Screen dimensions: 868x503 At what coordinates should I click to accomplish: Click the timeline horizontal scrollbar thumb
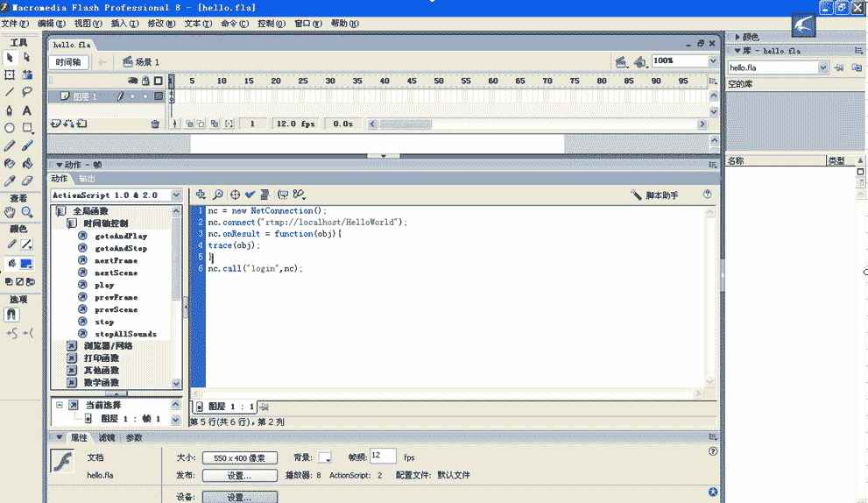[x=406, y=124]
